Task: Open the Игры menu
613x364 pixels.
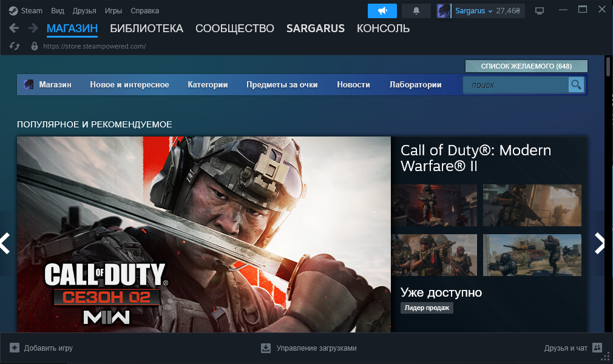Action: click(113, 11)
